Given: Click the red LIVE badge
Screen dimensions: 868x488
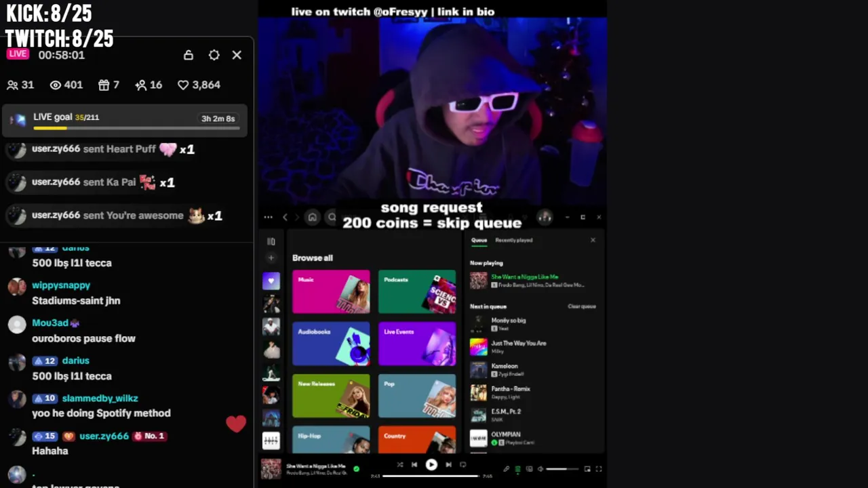Looking at the screenshot, I should point(18,54).
